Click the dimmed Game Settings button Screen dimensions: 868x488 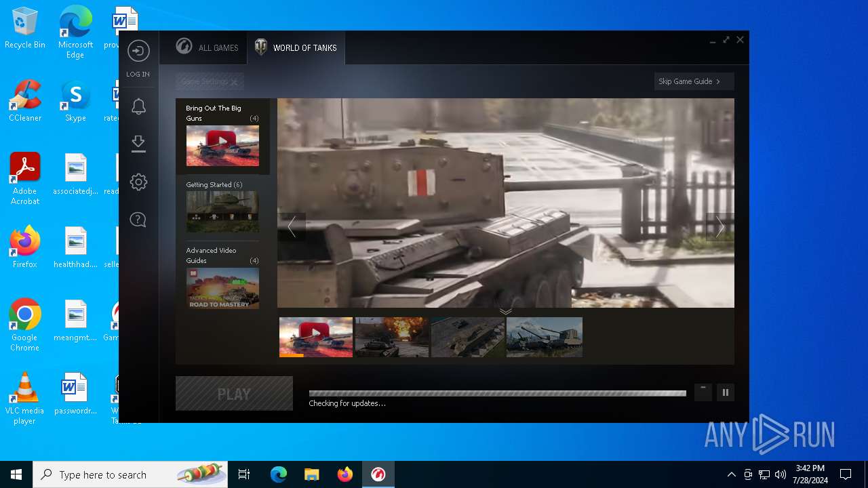(x=210, y=81)
